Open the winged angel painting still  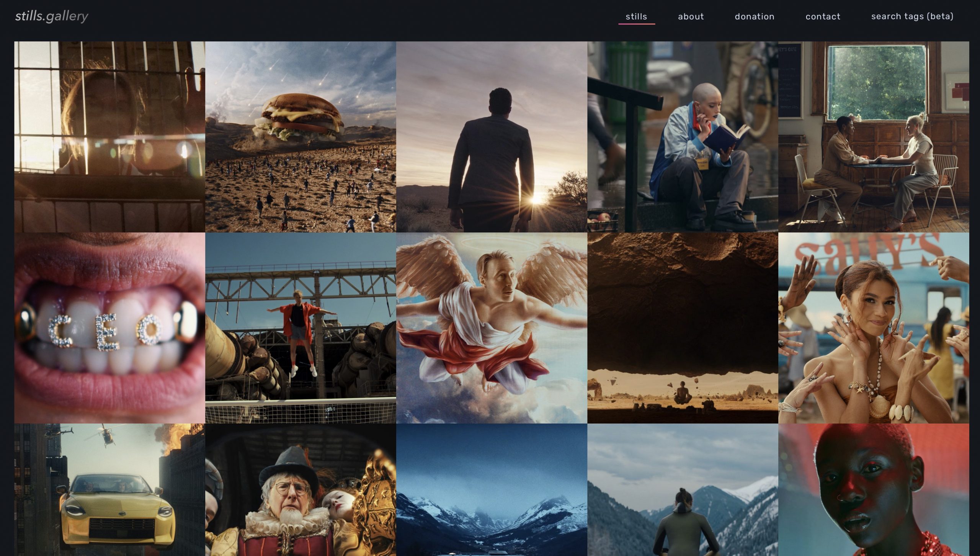pos(492,328)
